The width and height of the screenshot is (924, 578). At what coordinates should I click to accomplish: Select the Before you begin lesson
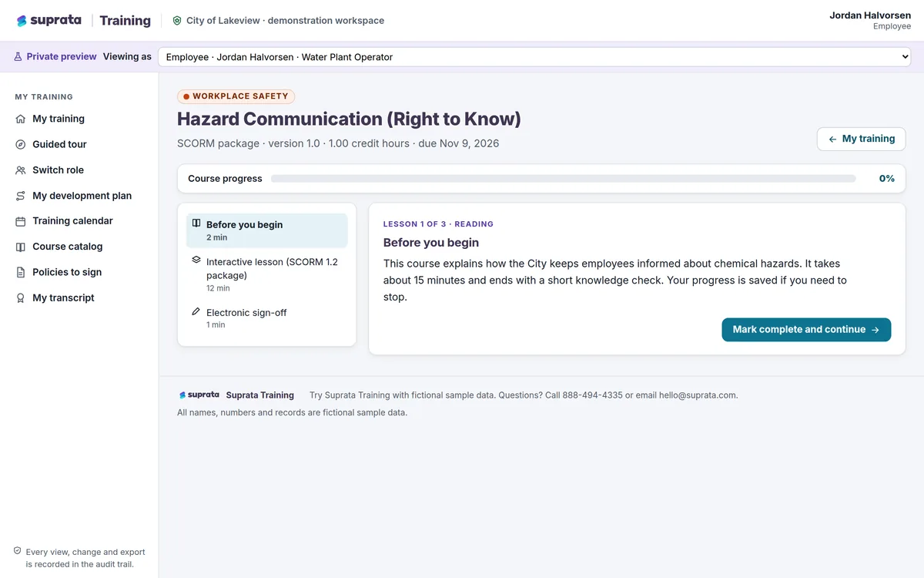(x=266, y=230)
